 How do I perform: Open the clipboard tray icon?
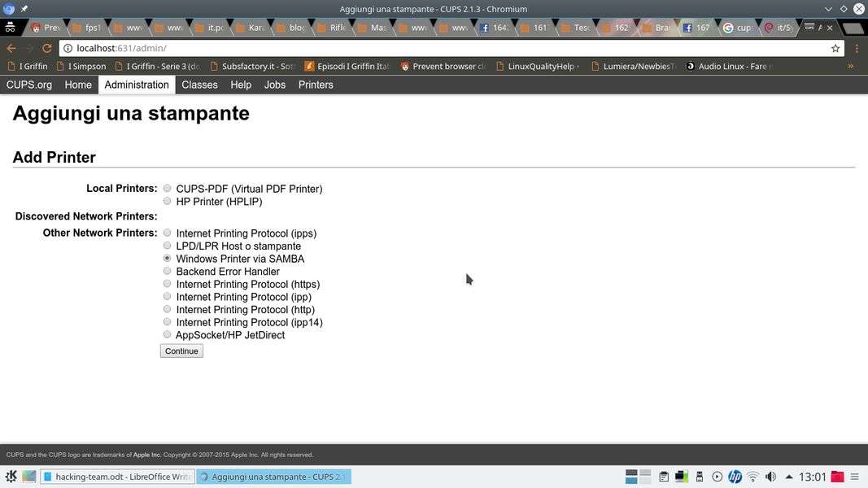(x=664, y=477)
